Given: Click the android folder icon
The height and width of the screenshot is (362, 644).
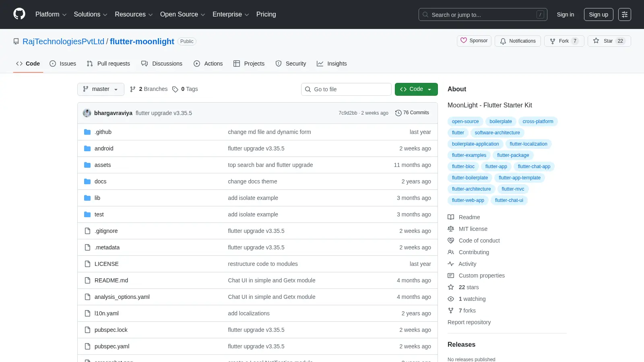Looking at the screenshot, I should pos(87,148).
